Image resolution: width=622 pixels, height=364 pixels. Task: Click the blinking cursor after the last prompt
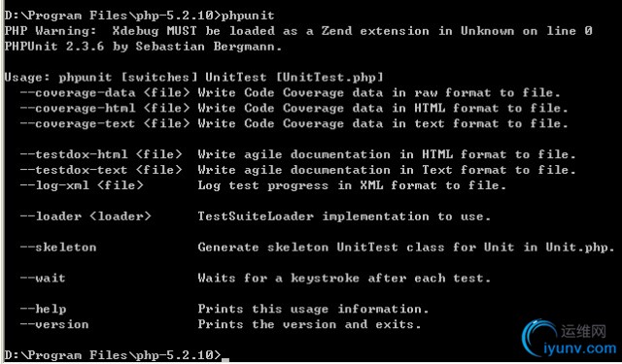pos(225,360)
